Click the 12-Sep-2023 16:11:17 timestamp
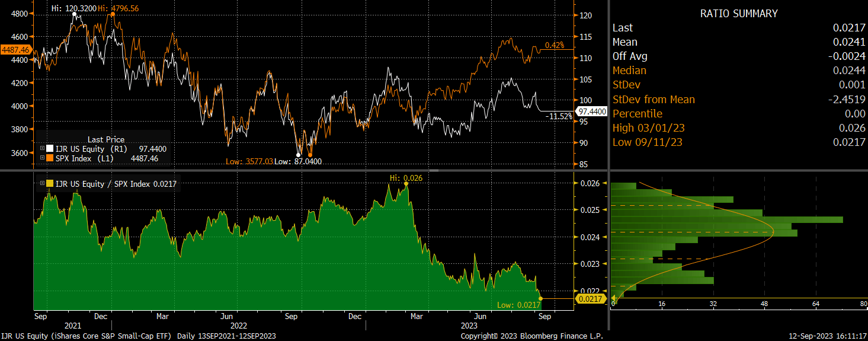This screenshot has width=868, height=341. pos(828,336)
